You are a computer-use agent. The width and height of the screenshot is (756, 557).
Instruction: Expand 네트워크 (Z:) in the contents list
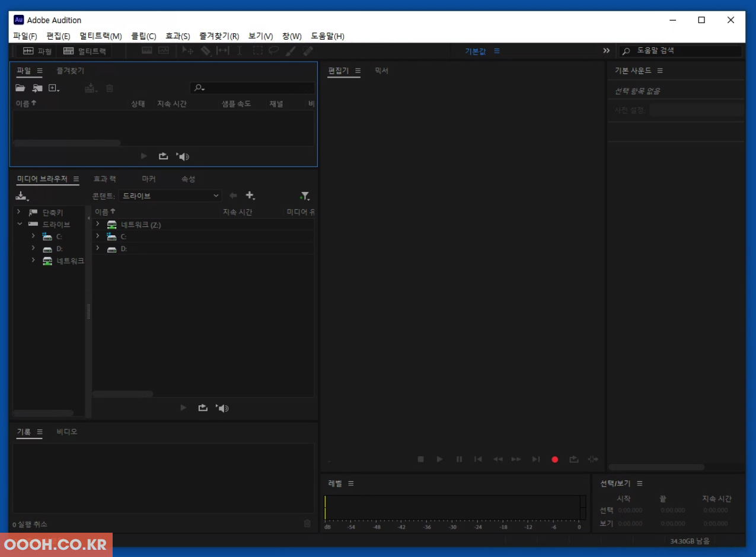click(x=98, y=224)
